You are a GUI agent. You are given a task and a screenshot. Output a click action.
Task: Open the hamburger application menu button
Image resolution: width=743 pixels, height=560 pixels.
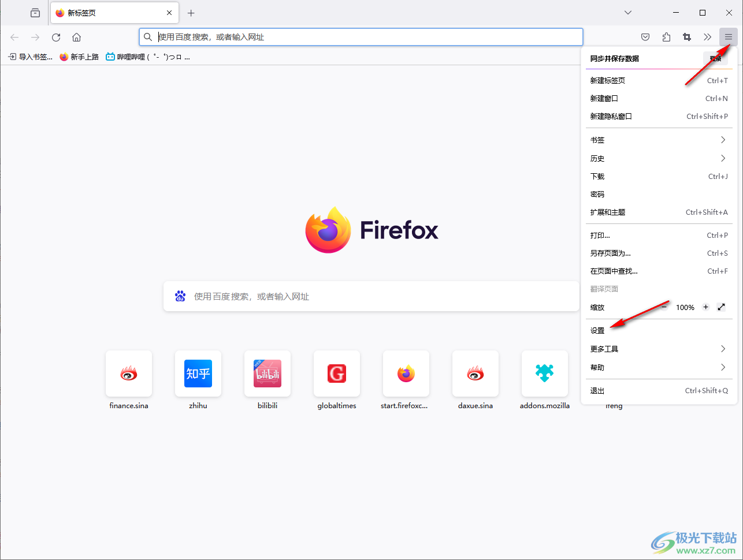pos(729,37)
